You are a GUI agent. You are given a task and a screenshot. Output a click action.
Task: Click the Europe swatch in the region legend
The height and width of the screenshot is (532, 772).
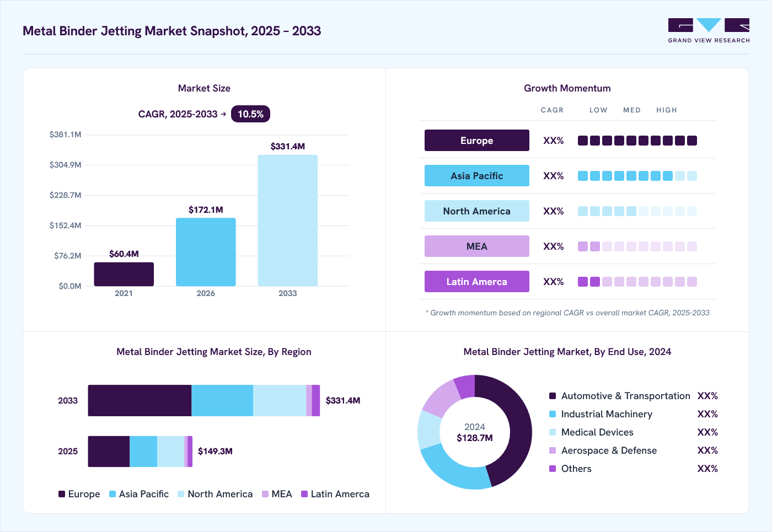coord(62,494)
